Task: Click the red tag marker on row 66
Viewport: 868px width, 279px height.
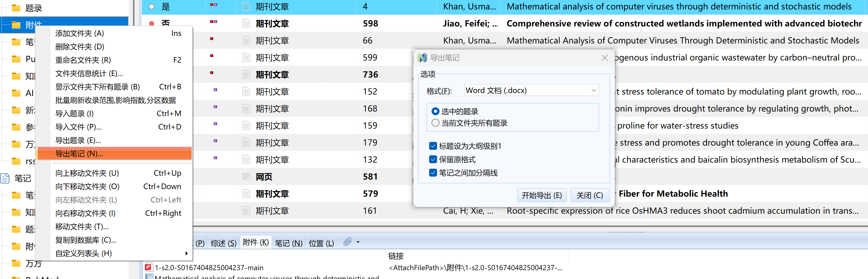Action: tap(212, 39)
